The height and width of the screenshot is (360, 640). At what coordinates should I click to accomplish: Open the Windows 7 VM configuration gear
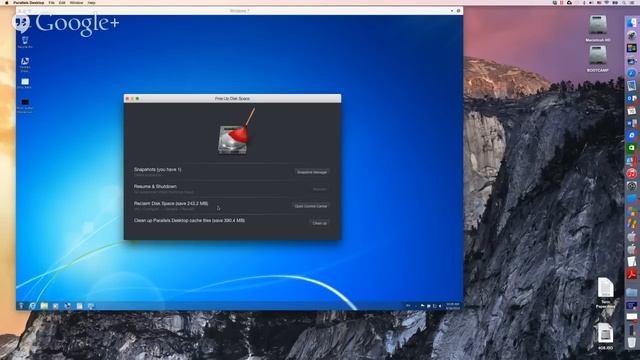click(x=458, y=11)
